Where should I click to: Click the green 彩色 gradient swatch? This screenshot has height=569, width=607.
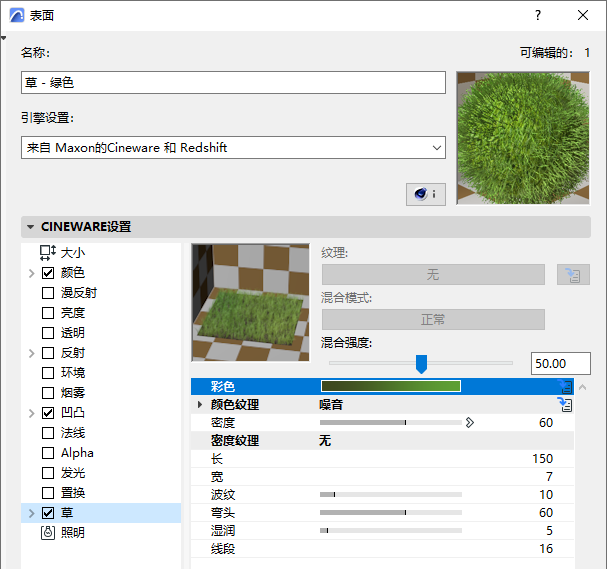coord(391,386)
